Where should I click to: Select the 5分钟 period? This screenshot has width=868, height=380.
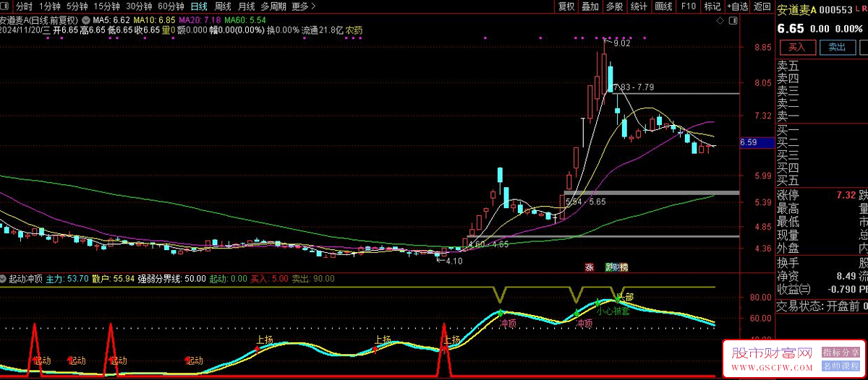77,7
